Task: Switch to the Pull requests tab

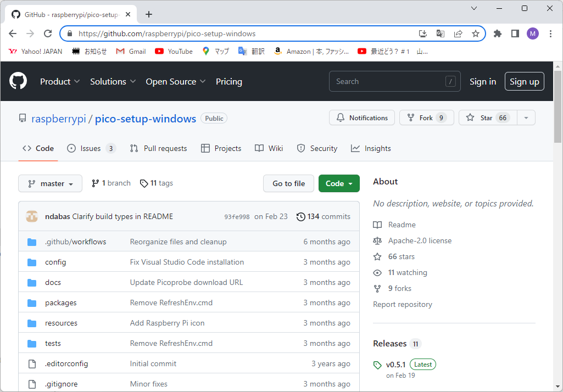Action: [x=158, y=148]
